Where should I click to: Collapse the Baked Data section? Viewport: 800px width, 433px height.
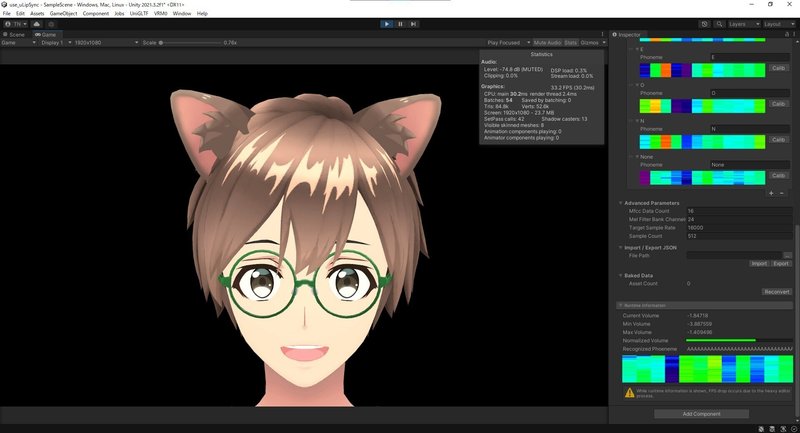(621, 275)
